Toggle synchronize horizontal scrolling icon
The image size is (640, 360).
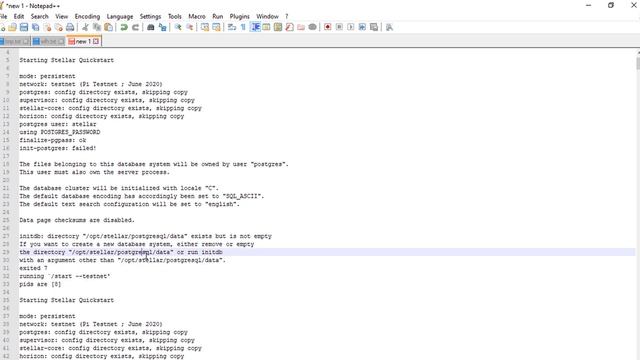[216, 27]
